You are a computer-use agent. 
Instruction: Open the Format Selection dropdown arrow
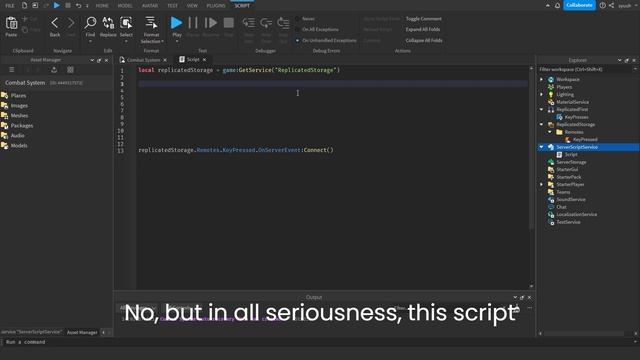pyautogui.click(x=162, y=41)
